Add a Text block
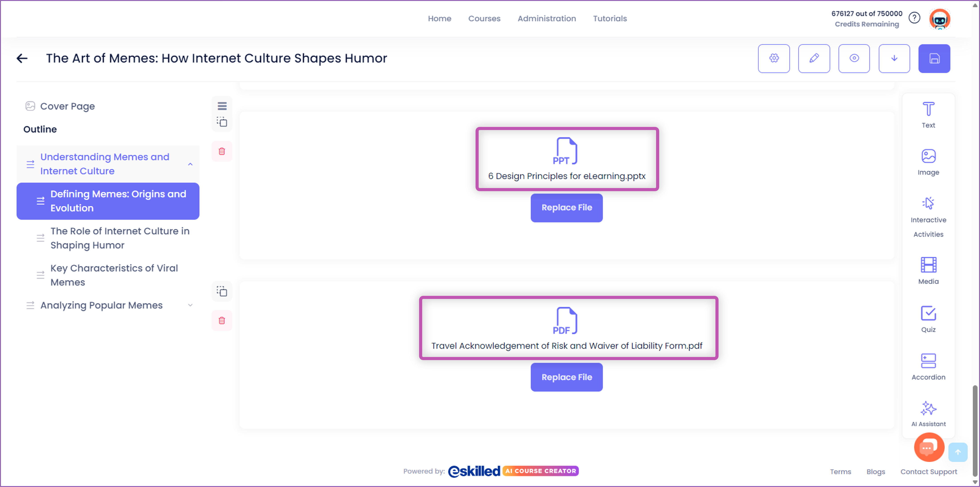The image size is (980, 487). coord(928,114)
